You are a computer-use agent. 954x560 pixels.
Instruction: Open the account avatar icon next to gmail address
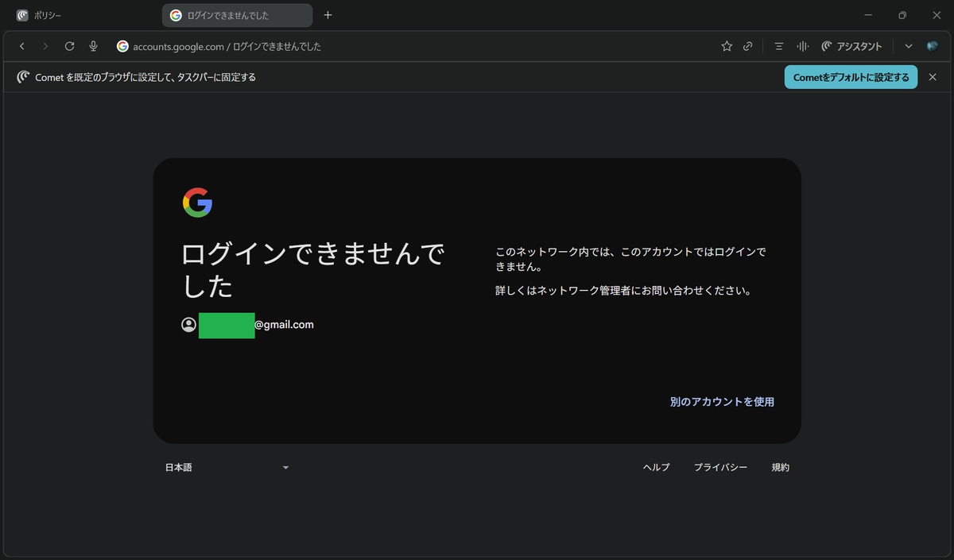coord(188,325)
